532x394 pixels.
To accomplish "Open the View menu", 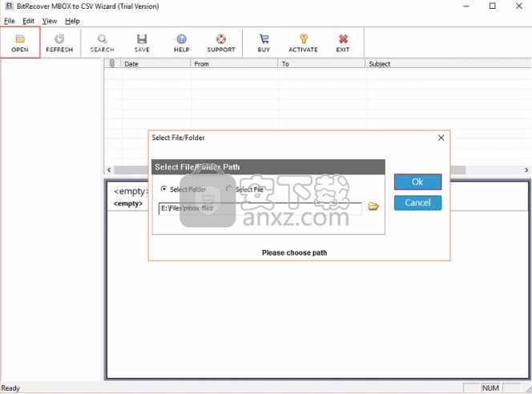I will pos(50,21).
